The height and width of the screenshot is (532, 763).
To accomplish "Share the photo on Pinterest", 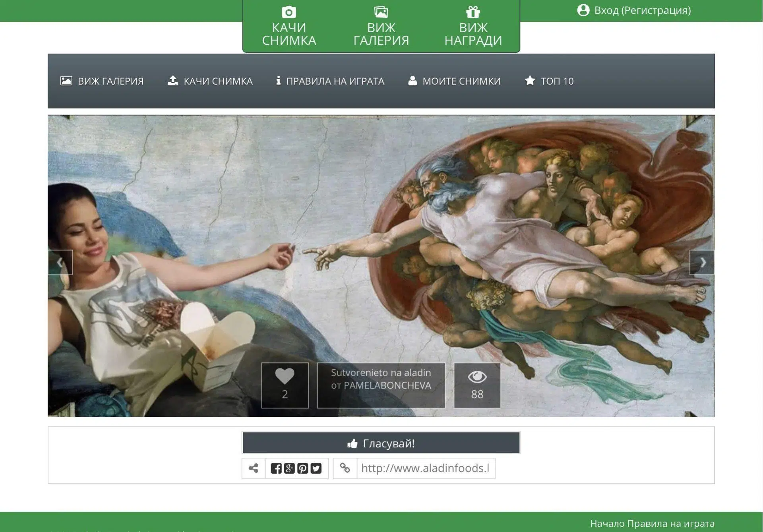I will point(302,468).
